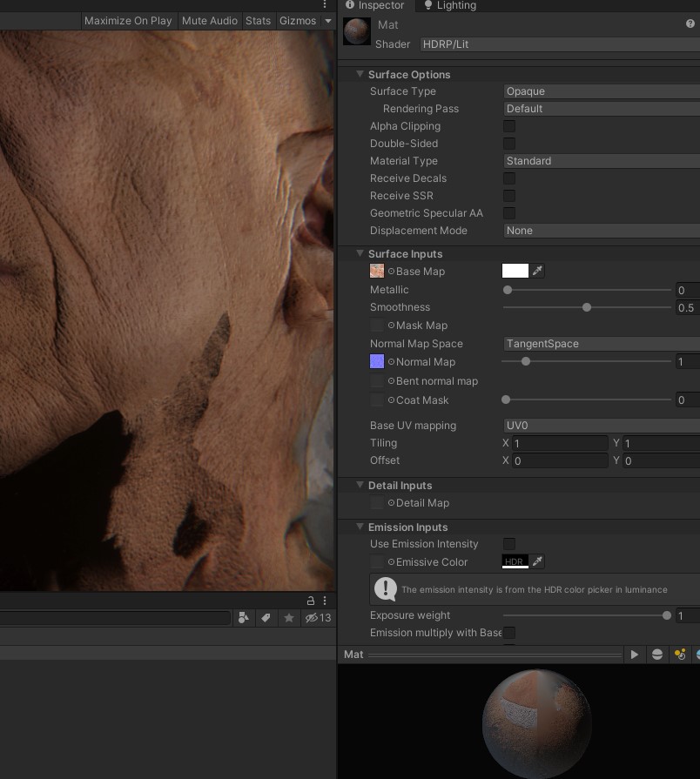
Task: Enable Double-Sided rendering
Action: coord(509,144)
